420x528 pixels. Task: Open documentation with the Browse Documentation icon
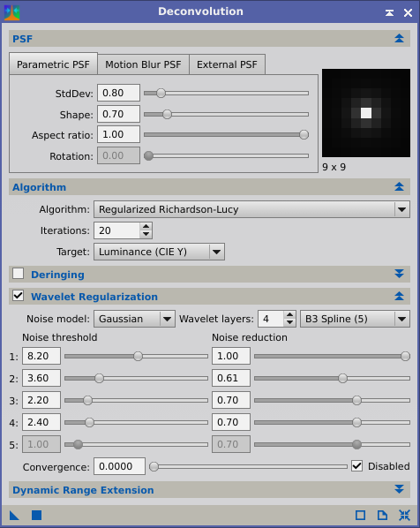382,516
